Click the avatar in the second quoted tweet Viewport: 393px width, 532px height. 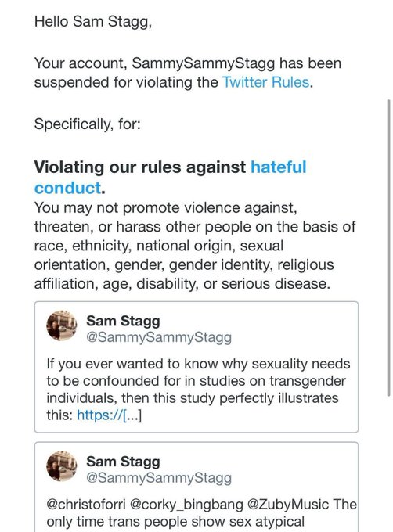(x=61, y=466)
